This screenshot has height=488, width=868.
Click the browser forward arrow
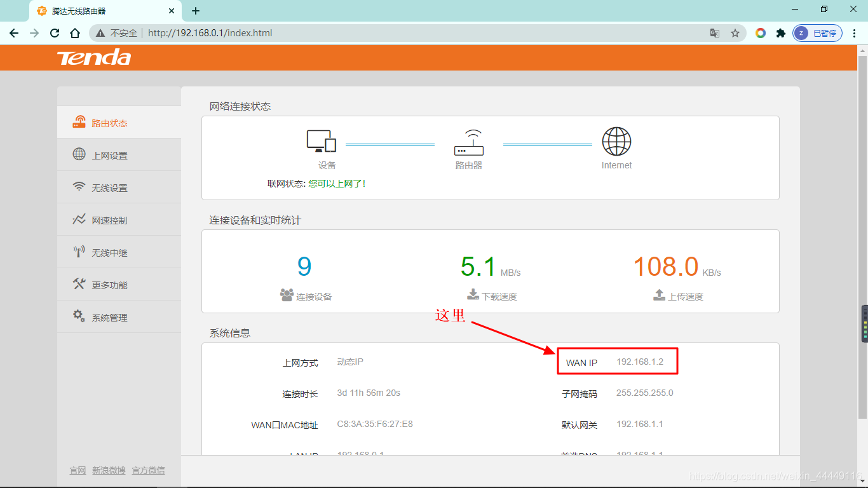click(34, 33)
